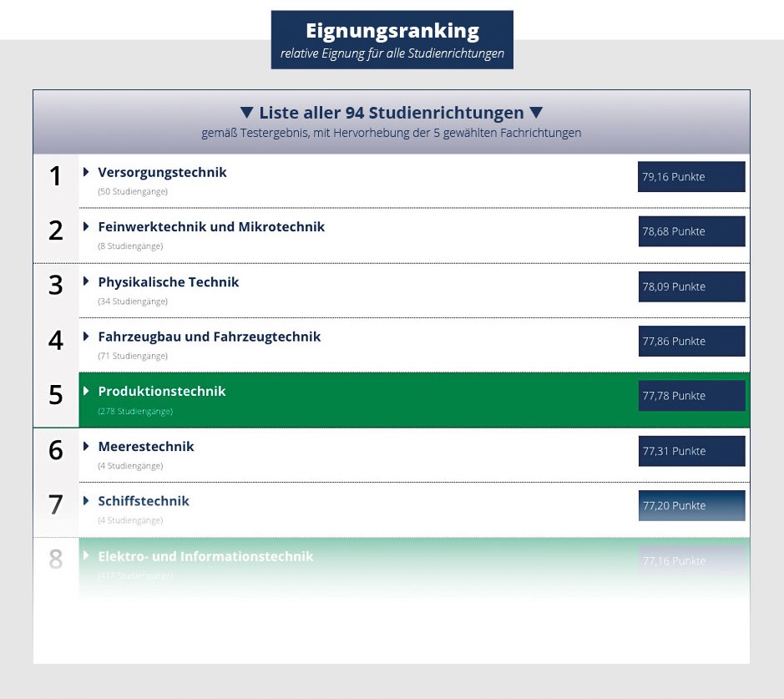Viewport: 784px width, 699px height.
Task: Click the left triangle beside list heading
Action: (246, 113)
